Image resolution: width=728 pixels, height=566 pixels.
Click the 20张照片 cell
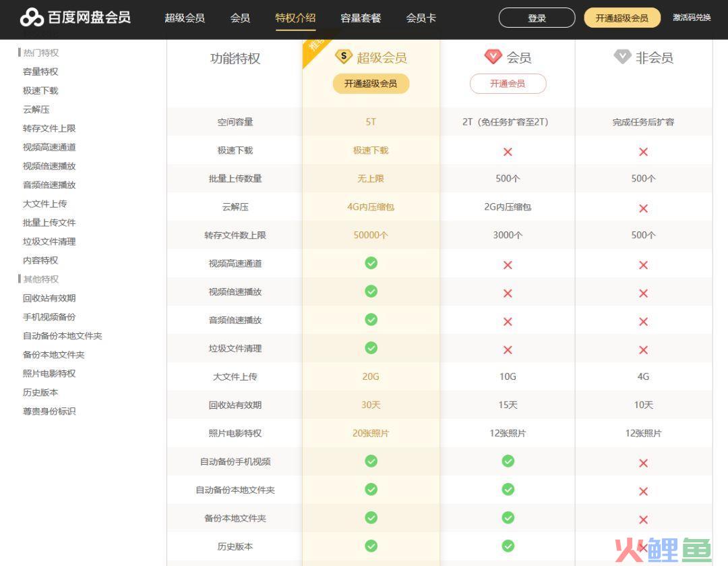[x=371, y=433]
